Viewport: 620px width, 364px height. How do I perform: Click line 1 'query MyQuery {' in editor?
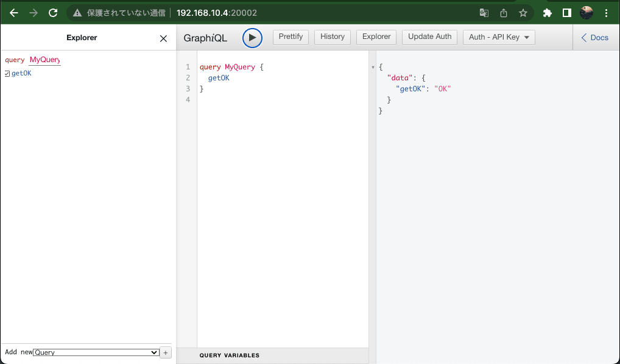pos(231,67)
